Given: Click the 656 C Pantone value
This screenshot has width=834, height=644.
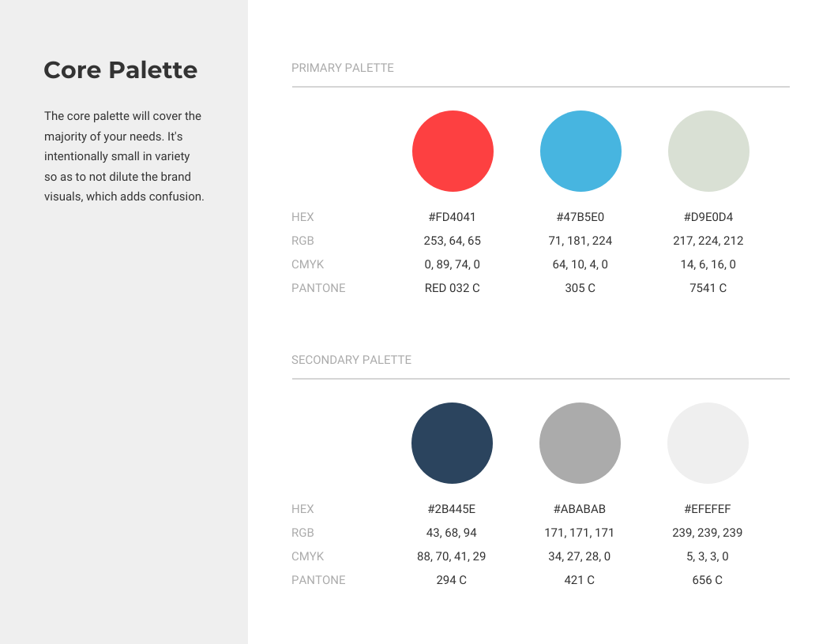Looking at the screenshot, I should 708,580.
